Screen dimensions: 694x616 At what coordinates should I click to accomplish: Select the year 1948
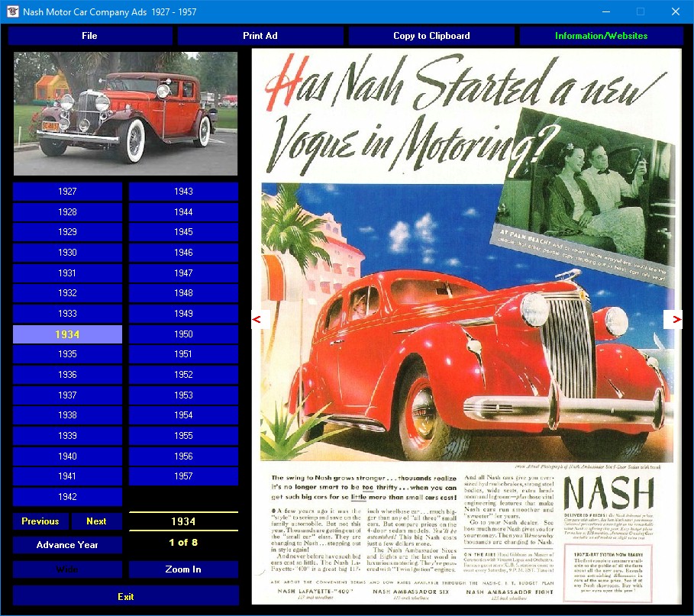pyautogui.click(x=184, y=293)
